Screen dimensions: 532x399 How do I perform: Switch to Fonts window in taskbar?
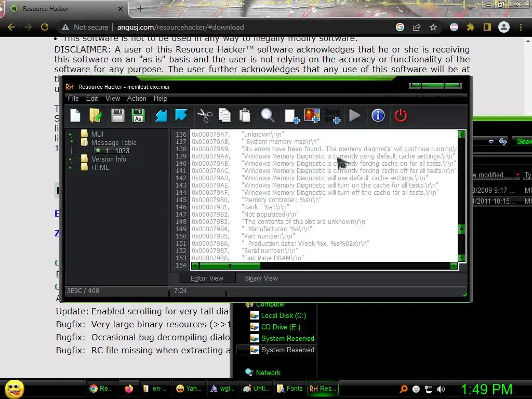click(x=289, y=389)
